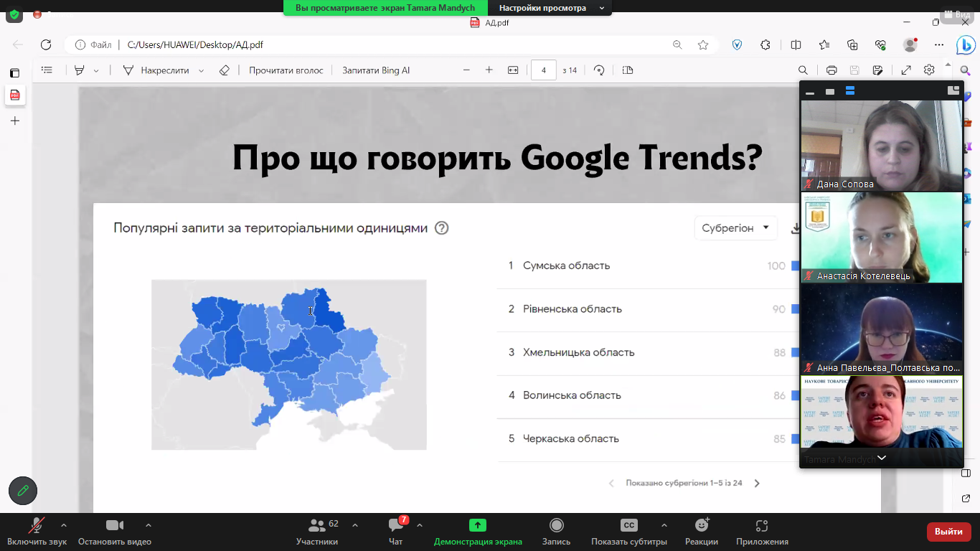The image size is (980, 551).
Task: Expand video options arrow beside camera
Action: click(x=148, y=525)
